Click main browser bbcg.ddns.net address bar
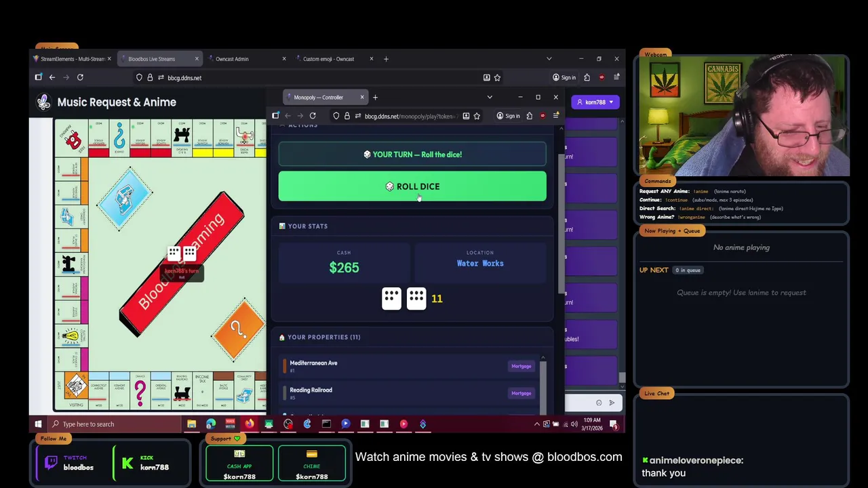 [319, 77]
